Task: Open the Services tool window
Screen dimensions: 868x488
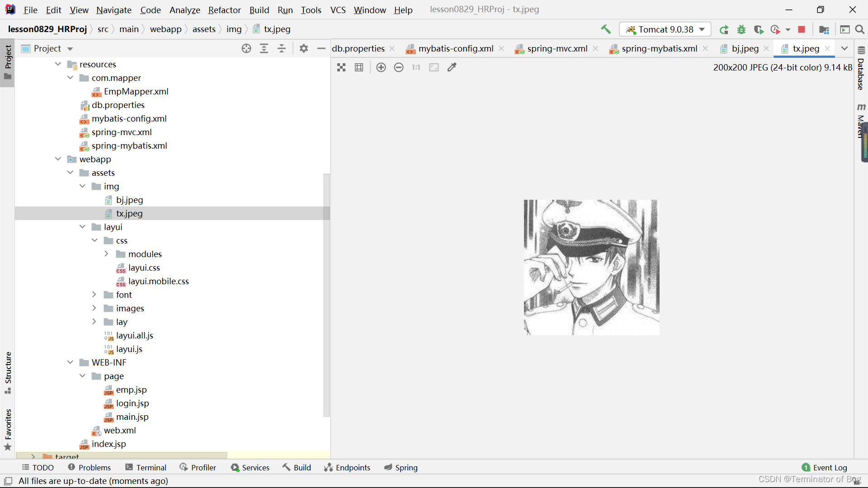Action: [x=250, y=467]
